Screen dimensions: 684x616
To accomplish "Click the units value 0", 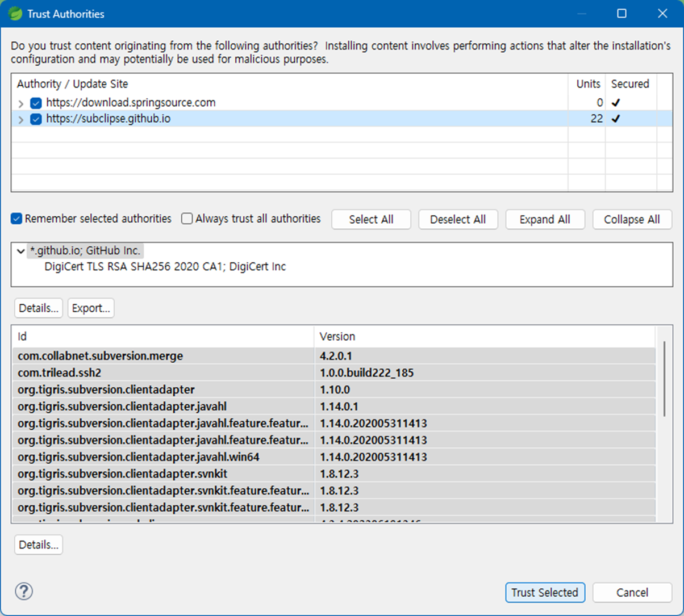I will [600, 103].
